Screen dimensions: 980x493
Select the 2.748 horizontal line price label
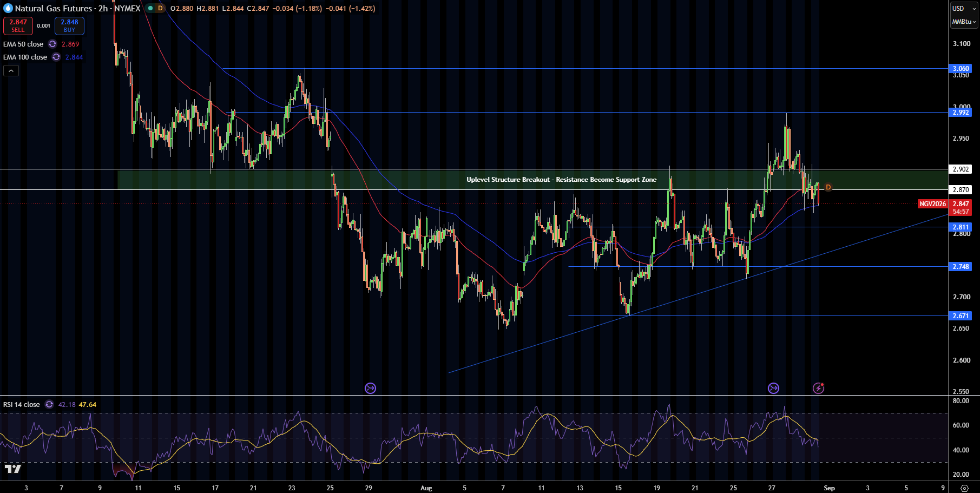[961, 267]
